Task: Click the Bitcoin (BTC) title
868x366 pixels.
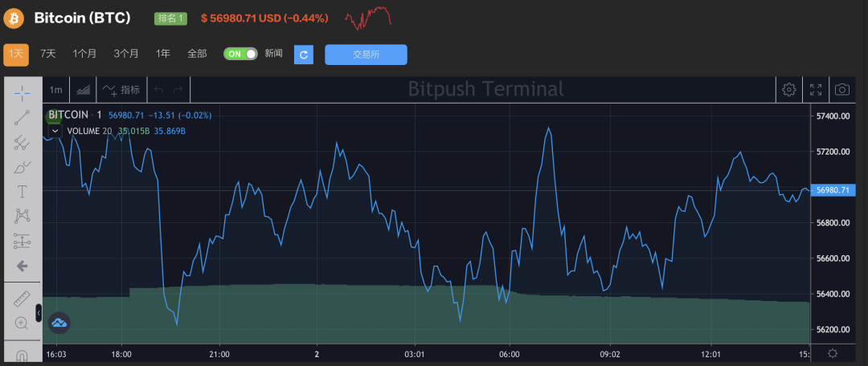Action: pos(83,18)
